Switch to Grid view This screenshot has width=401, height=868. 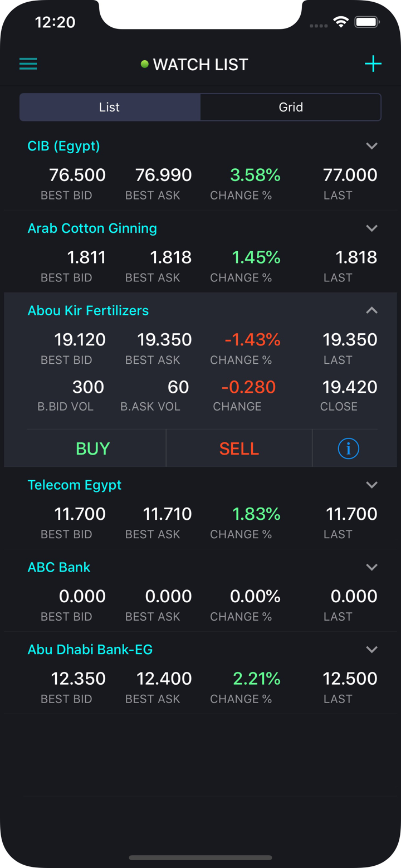[x=291, y=107]
